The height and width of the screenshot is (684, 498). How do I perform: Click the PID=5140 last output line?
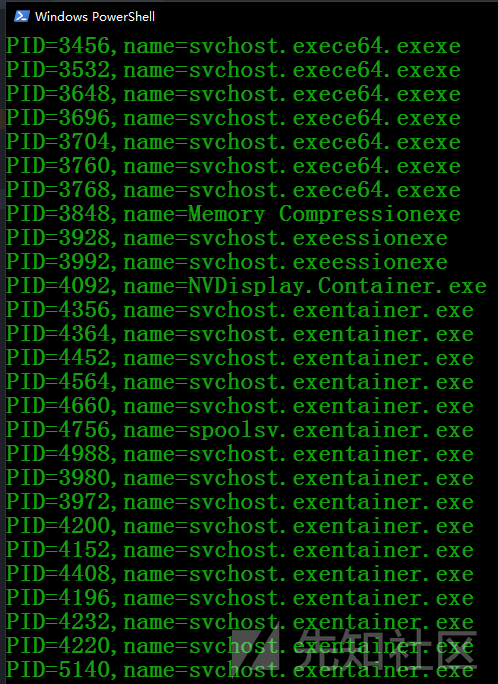click(240, 670)
